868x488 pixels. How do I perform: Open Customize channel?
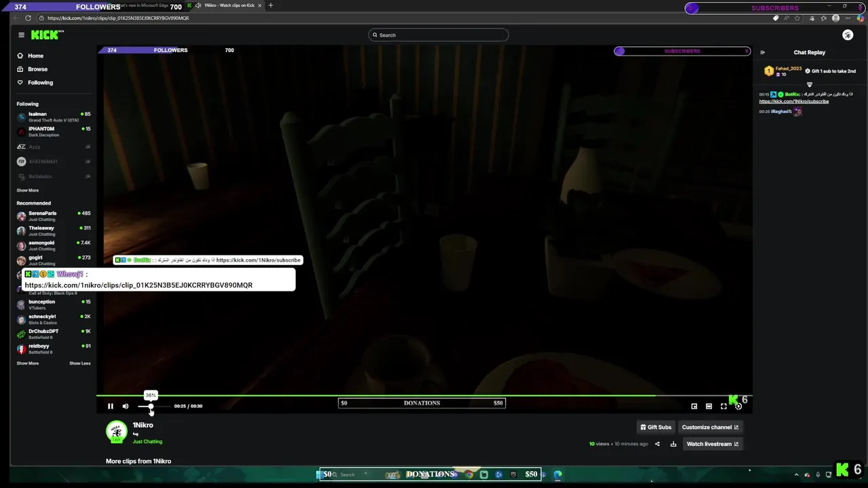[710, 427]
